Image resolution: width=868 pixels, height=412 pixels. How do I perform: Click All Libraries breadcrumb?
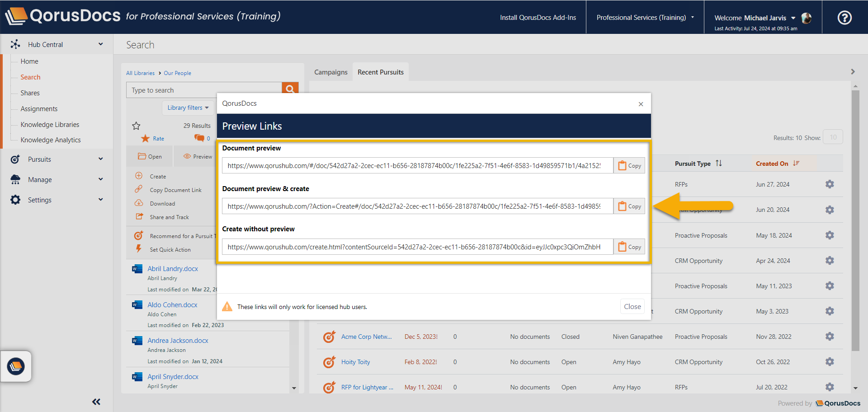(x=140, y=73)
